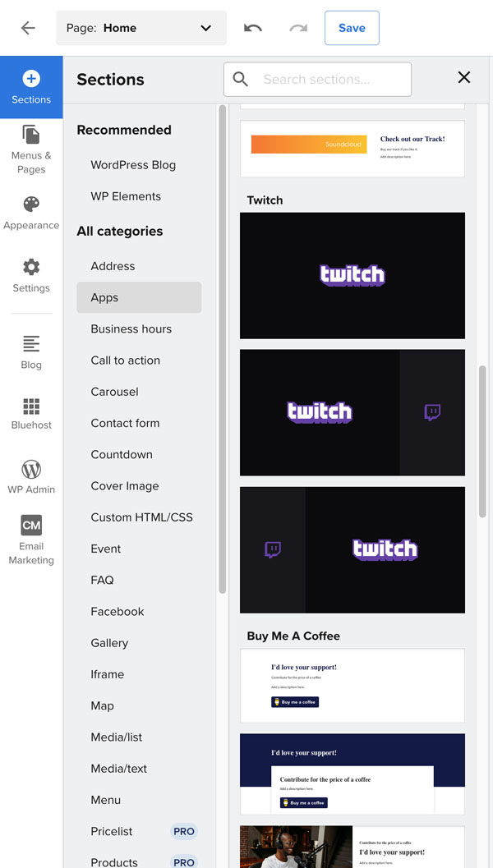Choose the full-width Twitch section thumbnail

click(352, 276)
